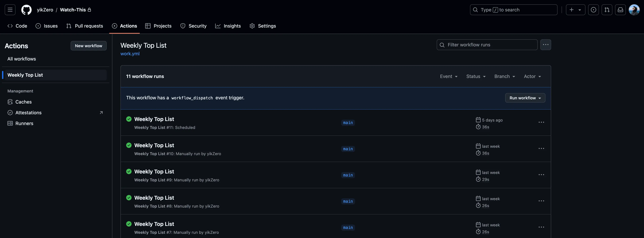Screen dimensions: 644x238
Task: Open the Event filter dropdown
Action: [x=449, y=76]
